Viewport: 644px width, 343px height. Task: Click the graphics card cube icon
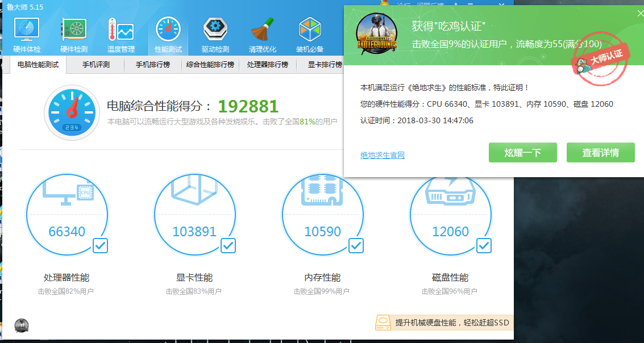[x=193, y=190]
